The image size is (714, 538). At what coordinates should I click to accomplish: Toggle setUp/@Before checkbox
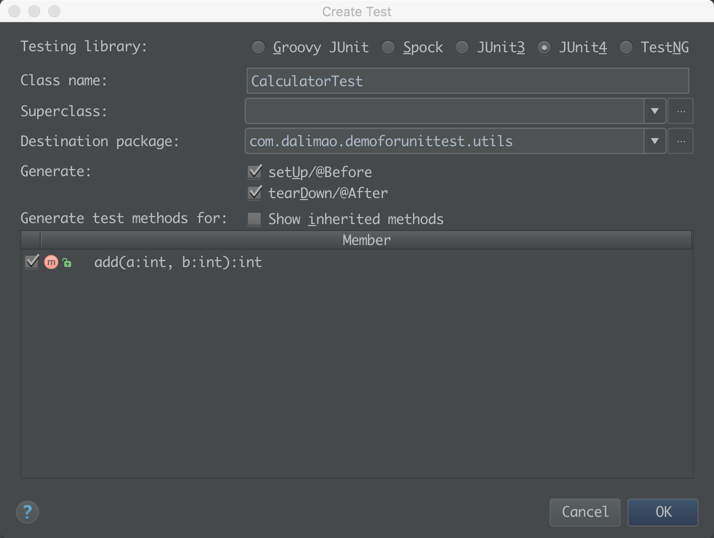point(255,172)
